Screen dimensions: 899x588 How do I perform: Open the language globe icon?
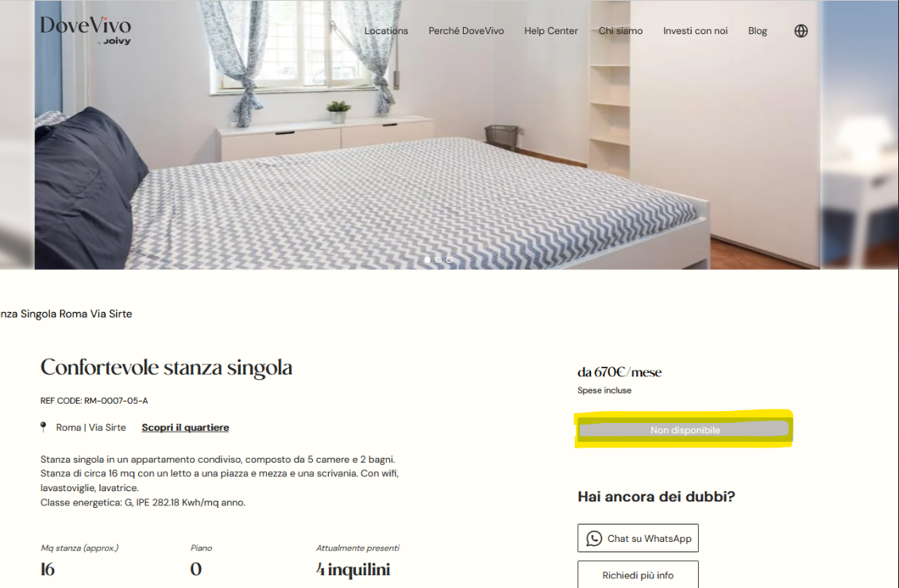(801, 31)
